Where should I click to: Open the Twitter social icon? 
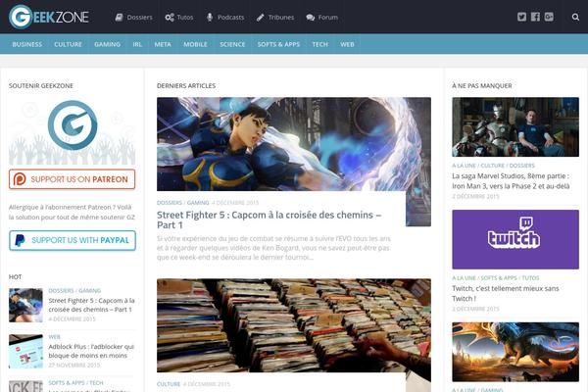tap(521, 17)
